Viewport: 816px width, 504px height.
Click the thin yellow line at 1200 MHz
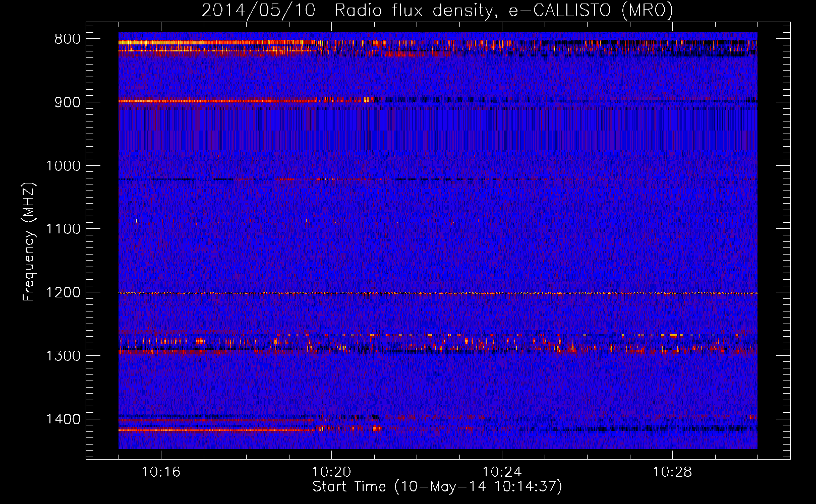point(438,293)
